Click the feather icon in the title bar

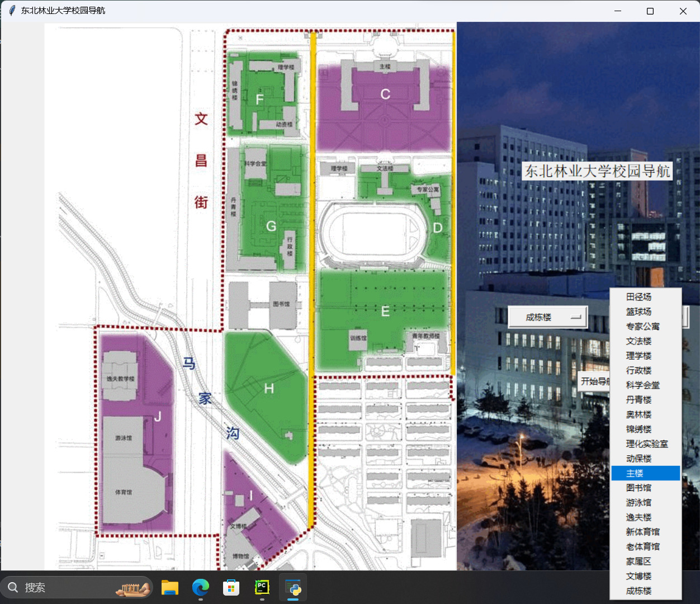pyautogui.click(x=12, y=11)
